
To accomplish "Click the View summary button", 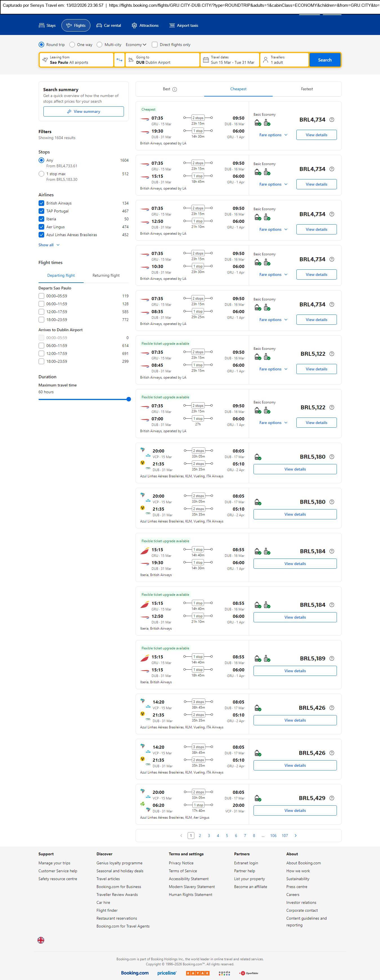I will [84, 111].
